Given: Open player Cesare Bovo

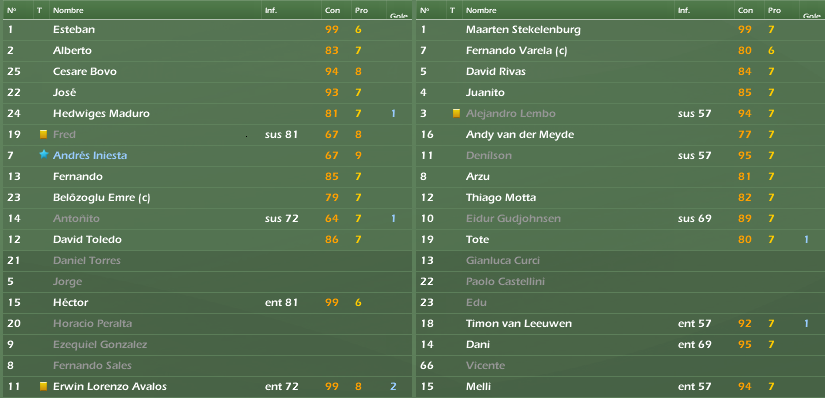Looking at the screenshot, I should (85, 72).
